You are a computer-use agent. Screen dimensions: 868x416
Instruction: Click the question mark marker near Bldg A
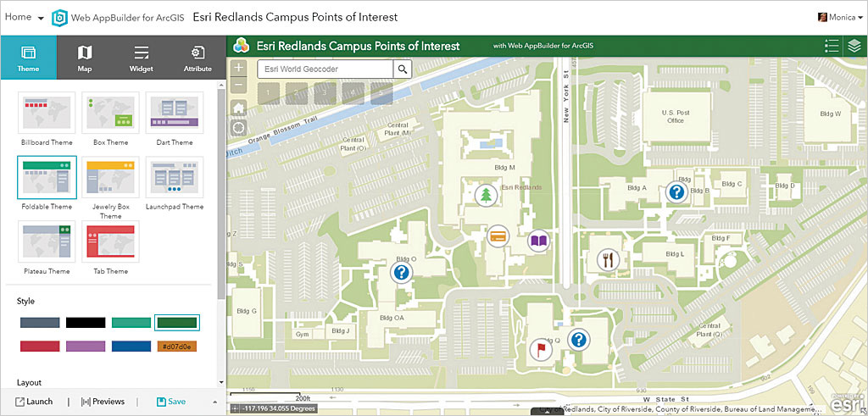676,192
